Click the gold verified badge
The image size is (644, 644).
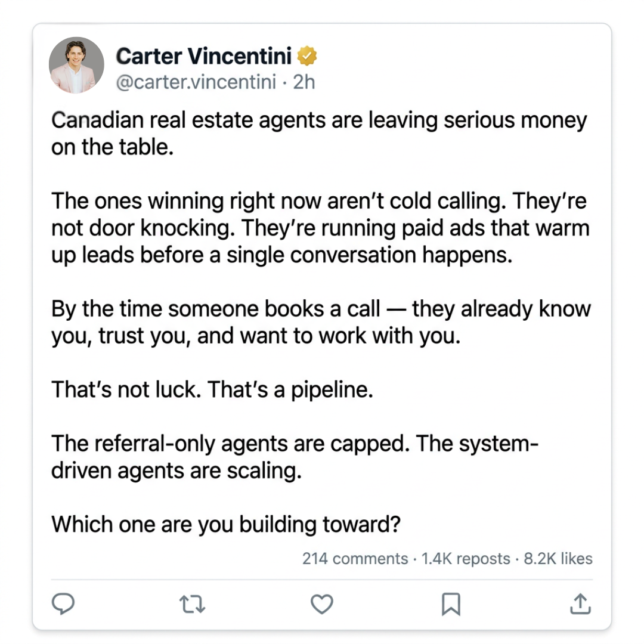307,56
